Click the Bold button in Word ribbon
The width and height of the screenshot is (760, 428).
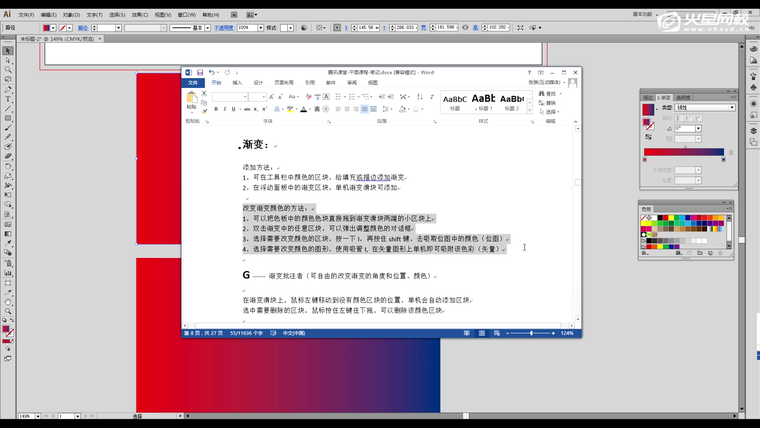pyautogui.click(x=216, y=109)
